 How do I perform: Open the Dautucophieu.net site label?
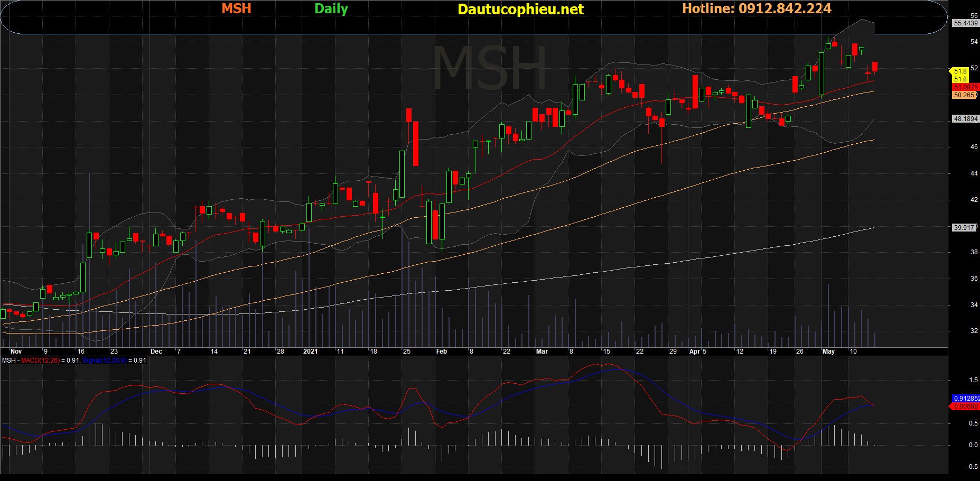click(520, 9)
